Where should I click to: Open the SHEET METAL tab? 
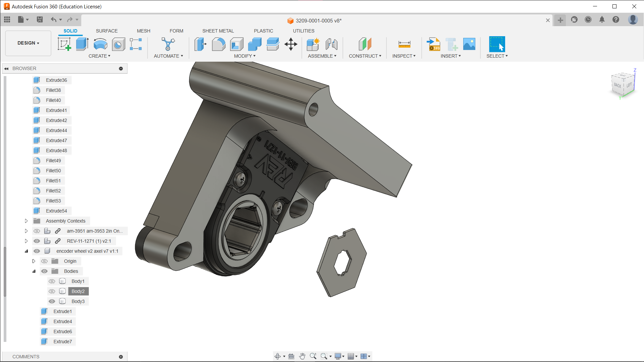(218, 31)
